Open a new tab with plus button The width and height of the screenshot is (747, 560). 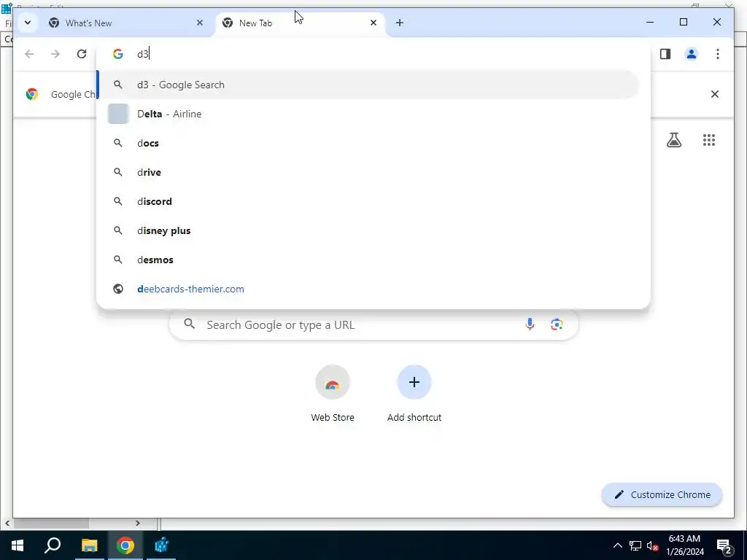point(399,23)
